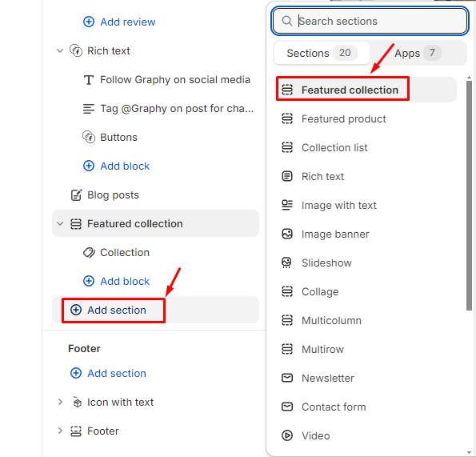Click the Blog posts edit icon

[x=76, y=195]
